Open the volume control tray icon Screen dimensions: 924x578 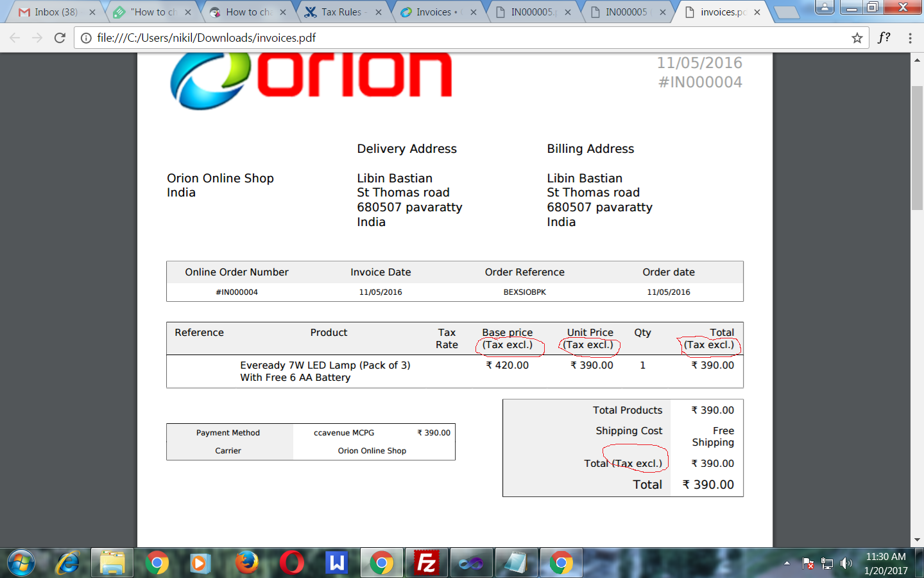coord(846,563)
